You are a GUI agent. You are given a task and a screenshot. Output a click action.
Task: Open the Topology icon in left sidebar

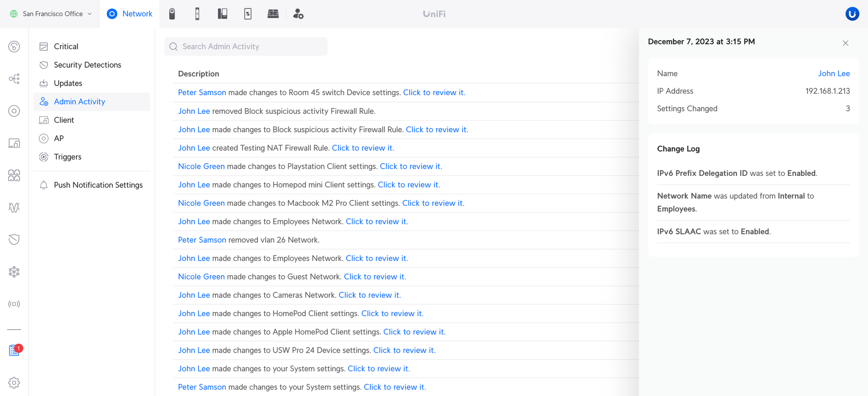[x=14, y=79]
